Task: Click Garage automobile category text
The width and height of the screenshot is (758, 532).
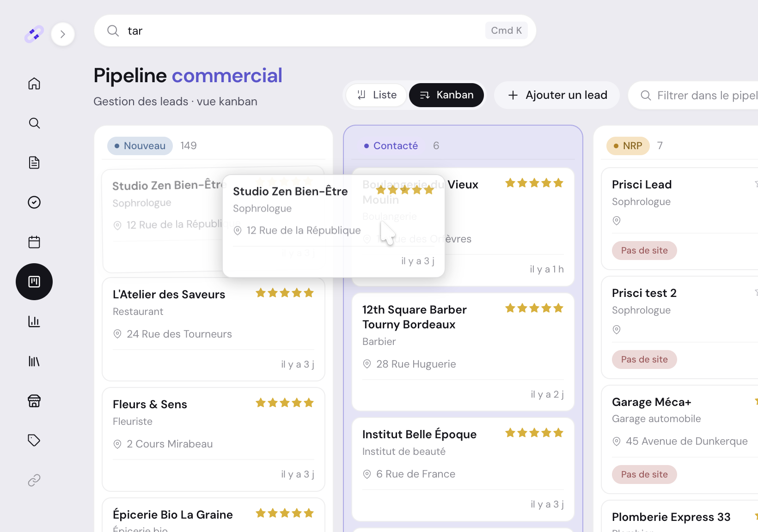Action: coord(656,419)
